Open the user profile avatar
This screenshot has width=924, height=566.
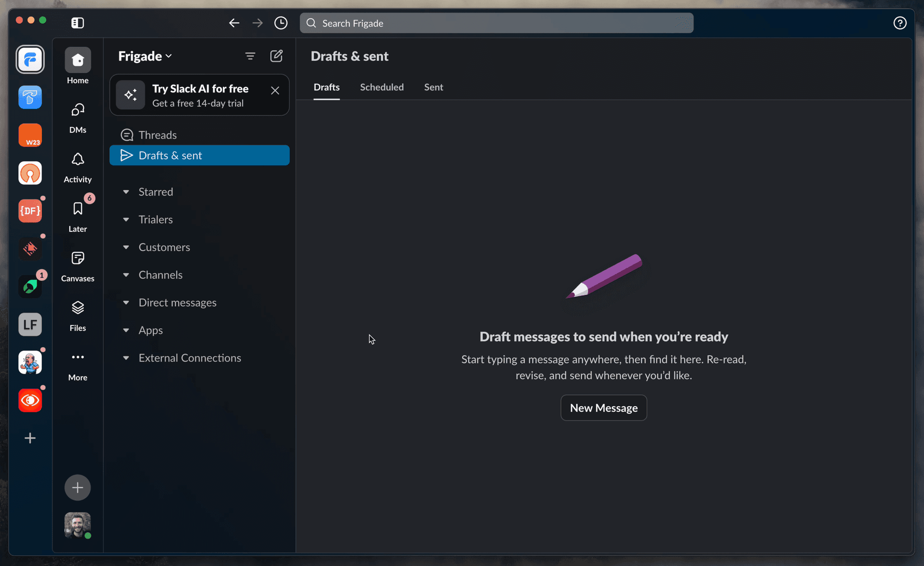click(77, 525)
